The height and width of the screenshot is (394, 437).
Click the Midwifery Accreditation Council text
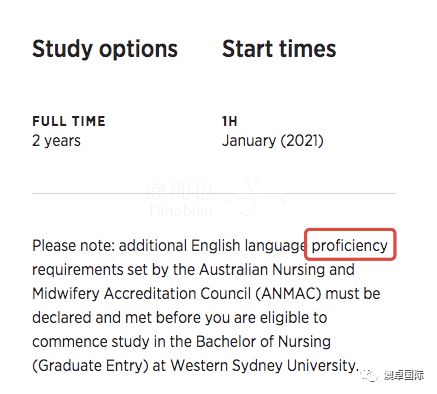click(x=141, y=294)
